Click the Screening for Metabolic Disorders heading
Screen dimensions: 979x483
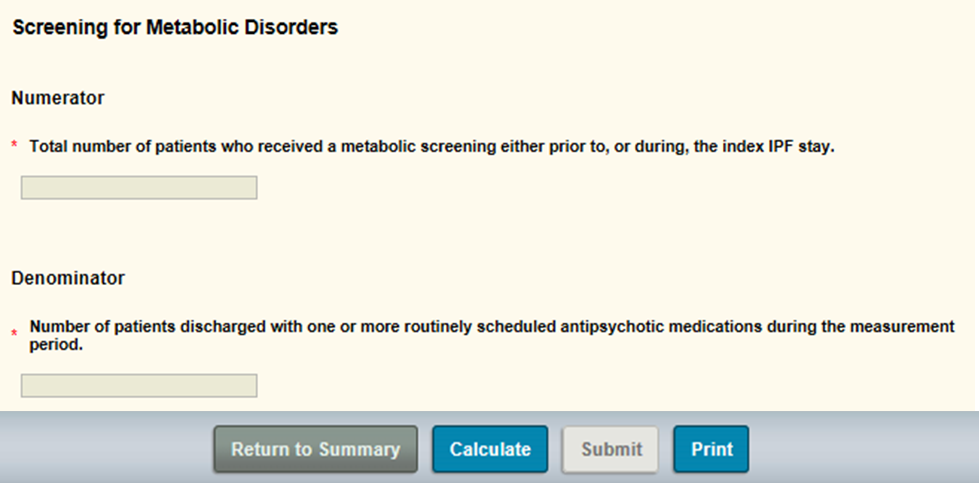coord(175,28)
